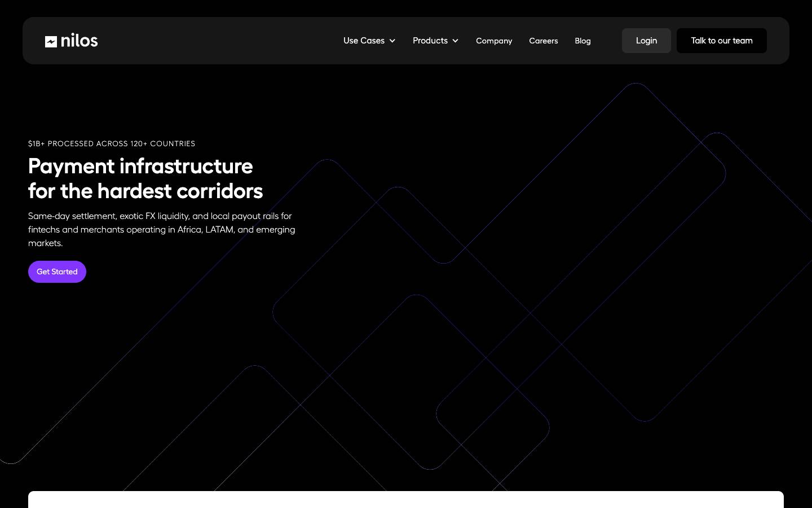Click the Same-day settlement description paragraph

tap(162, 229)
